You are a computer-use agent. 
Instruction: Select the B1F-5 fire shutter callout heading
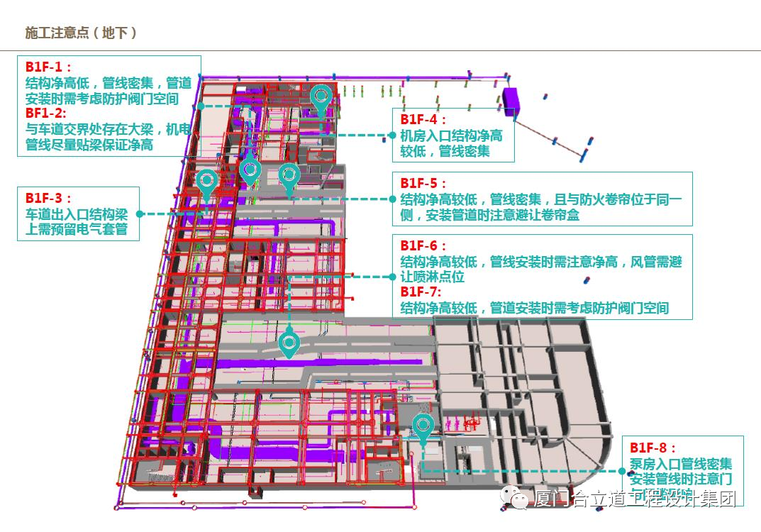[423, 184]
